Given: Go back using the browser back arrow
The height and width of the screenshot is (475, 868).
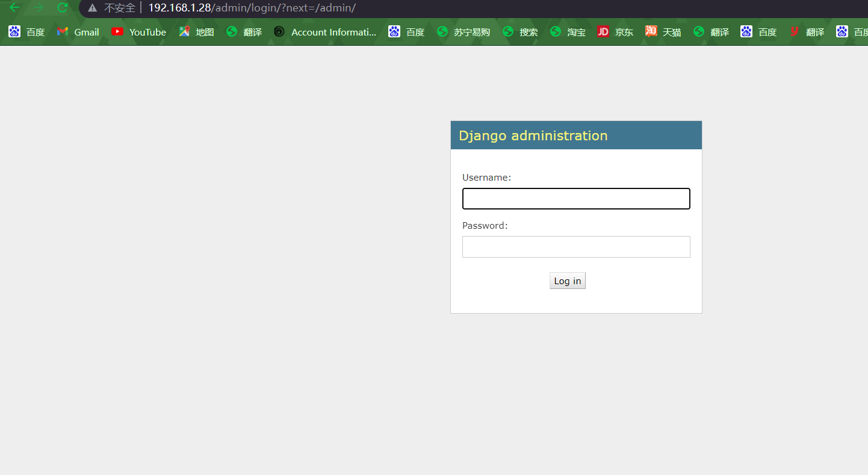Looking at the screenshot, I should (14, 8).
